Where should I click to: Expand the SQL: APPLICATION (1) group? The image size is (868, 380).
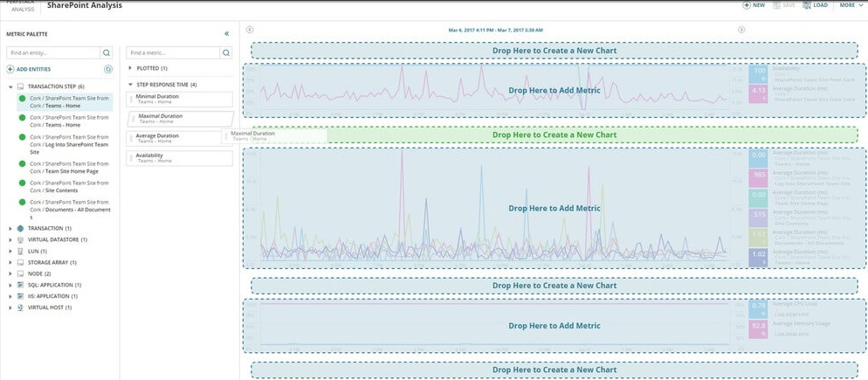(x=10, y=285)
